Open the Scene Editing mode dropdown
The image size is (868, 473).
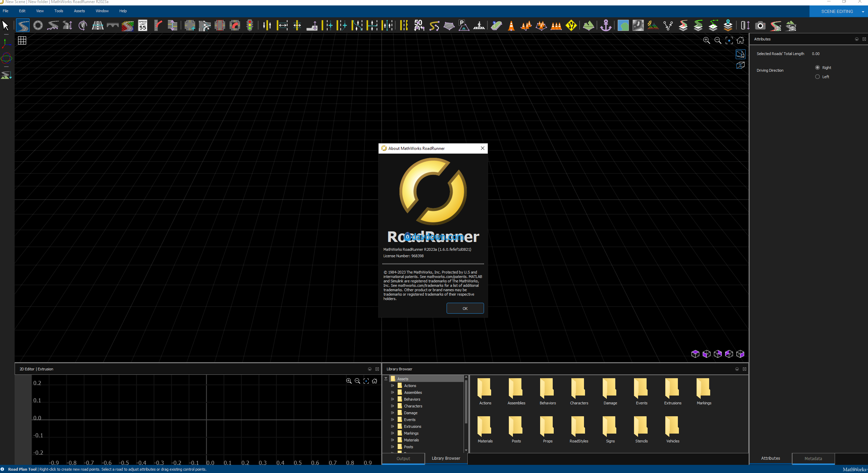(863, 12)
